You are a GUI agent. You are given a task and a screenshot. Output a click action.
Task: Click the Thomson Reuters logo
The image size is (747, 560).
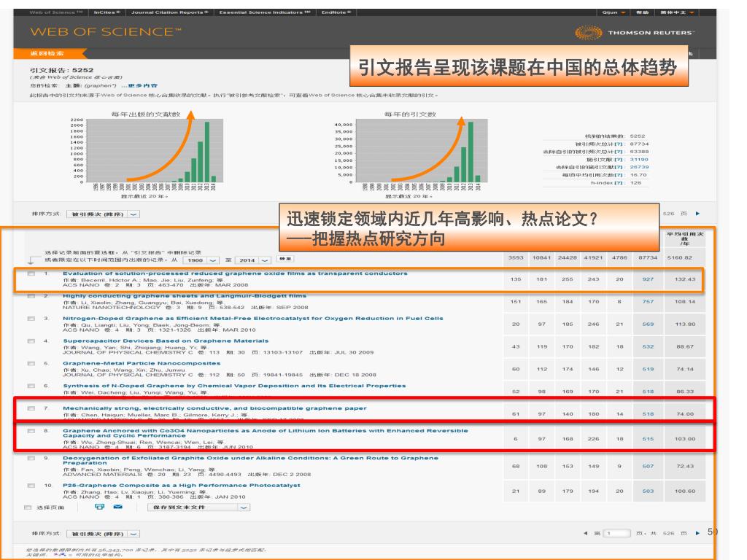pos(635,32)
